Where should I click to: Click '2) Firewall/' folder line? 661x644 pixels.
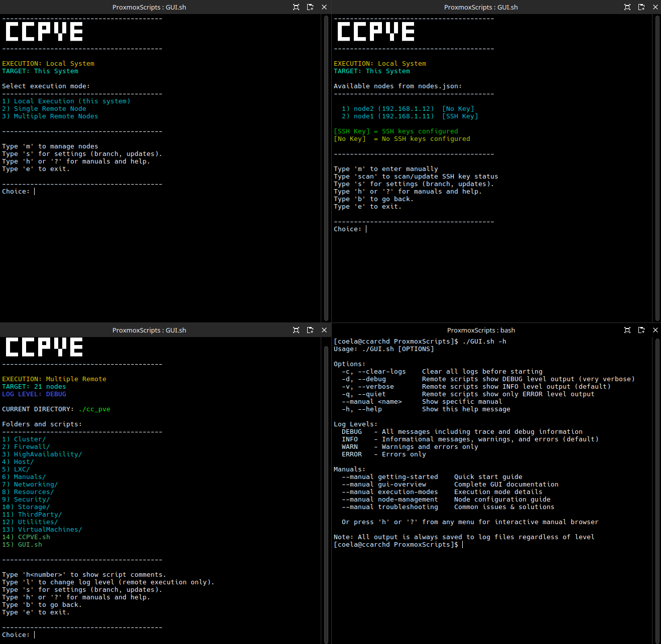pyautogui.click(x=26, y=447)
